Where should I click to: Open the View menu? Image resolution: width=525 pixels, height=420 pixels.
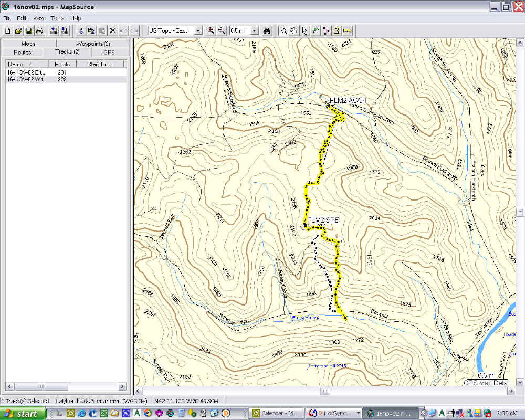(x=38, y=18)
